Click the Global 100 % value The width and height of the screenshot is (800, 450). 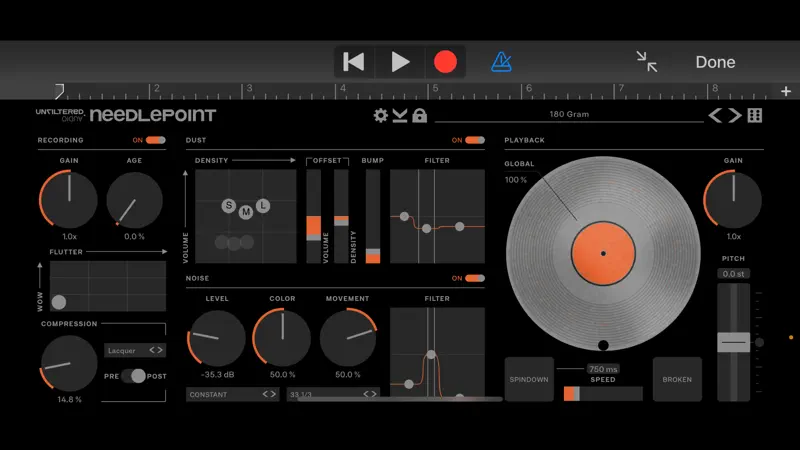pyautogui.click(x=516, y=180)
